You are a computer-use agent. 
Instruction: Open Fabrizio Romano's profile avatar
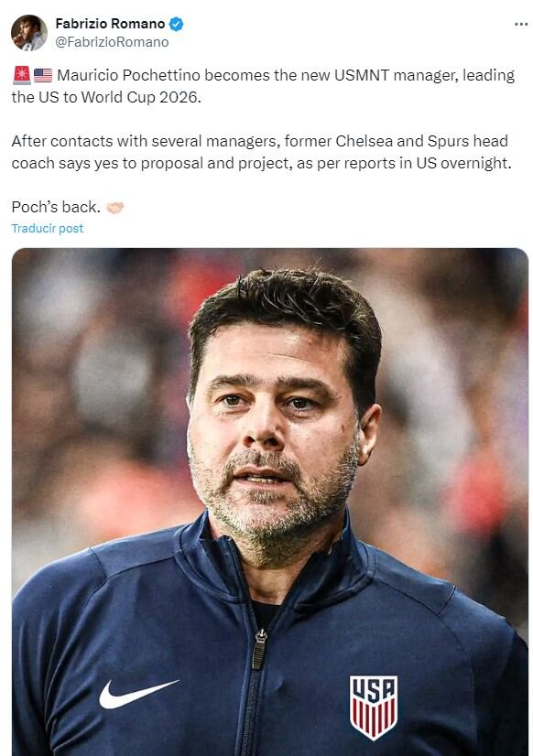coord(29,33)
